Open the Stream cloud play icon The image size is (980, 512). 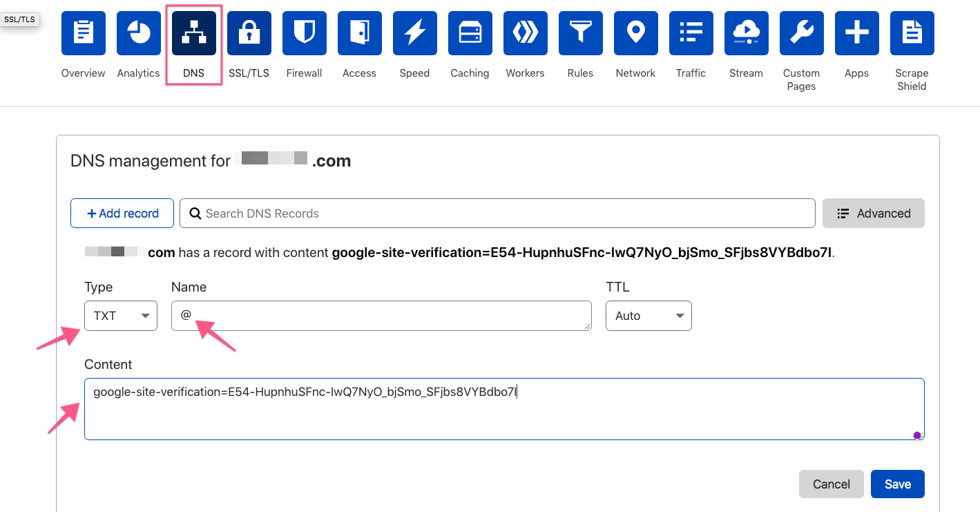pos(747,33)
